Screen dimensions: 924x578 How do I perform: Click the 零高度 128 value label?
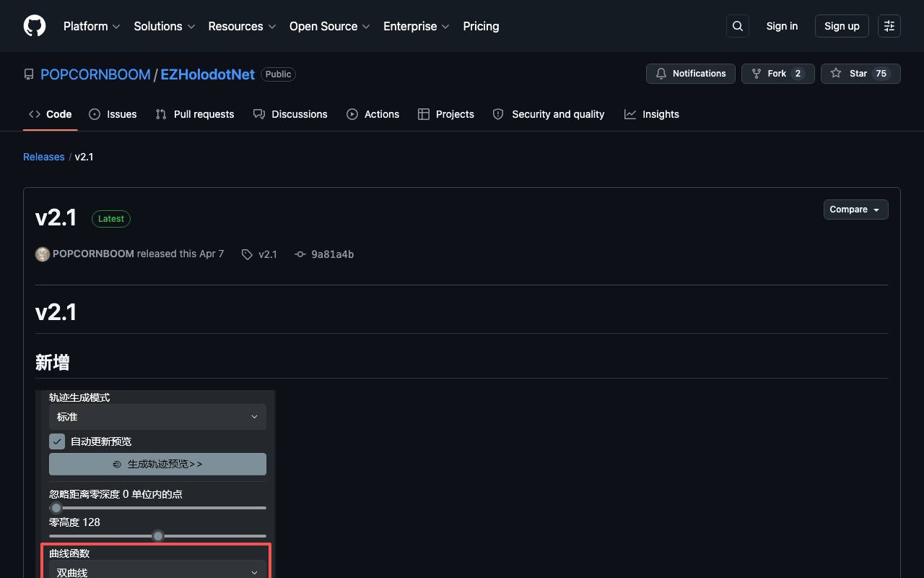(74, 522)
